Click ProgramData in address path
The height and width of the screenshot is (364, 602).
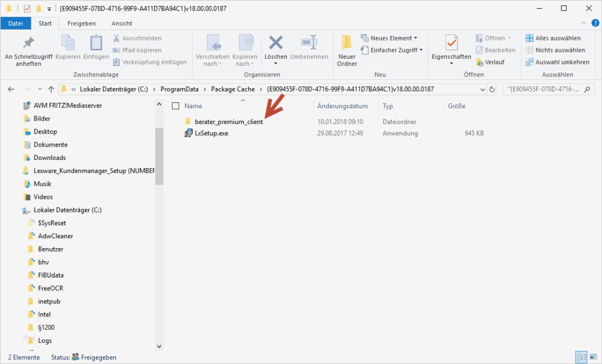(x=179, y=89)
